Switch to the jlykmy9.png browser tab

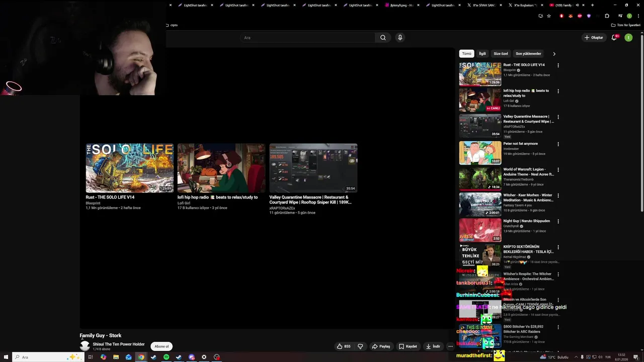click(x=401, y=5)
